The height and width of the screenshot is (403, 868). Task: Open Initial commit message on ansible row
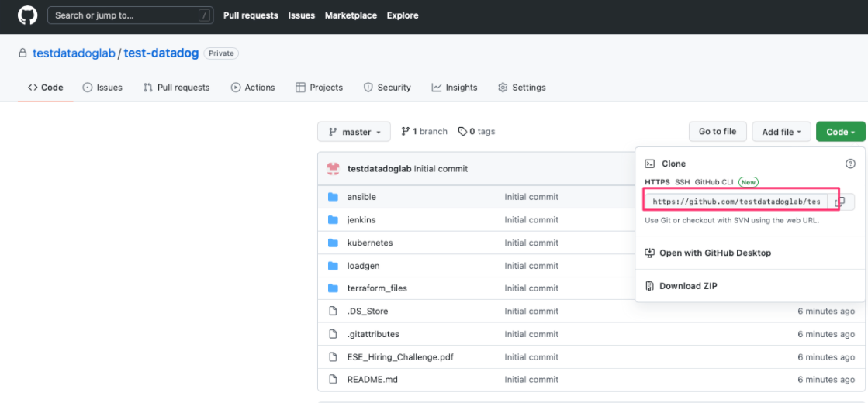click(x=531, y=197)
